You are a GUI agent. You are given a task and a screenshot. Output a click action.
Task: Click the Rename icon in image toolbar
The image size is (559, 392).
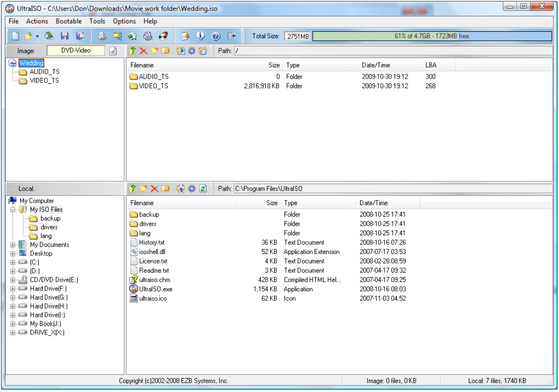pos(165,51)
